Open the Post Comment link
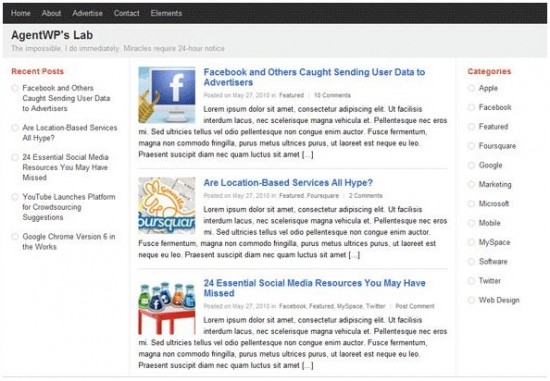This screenshot has width=550, height=381. click(415, 306)
